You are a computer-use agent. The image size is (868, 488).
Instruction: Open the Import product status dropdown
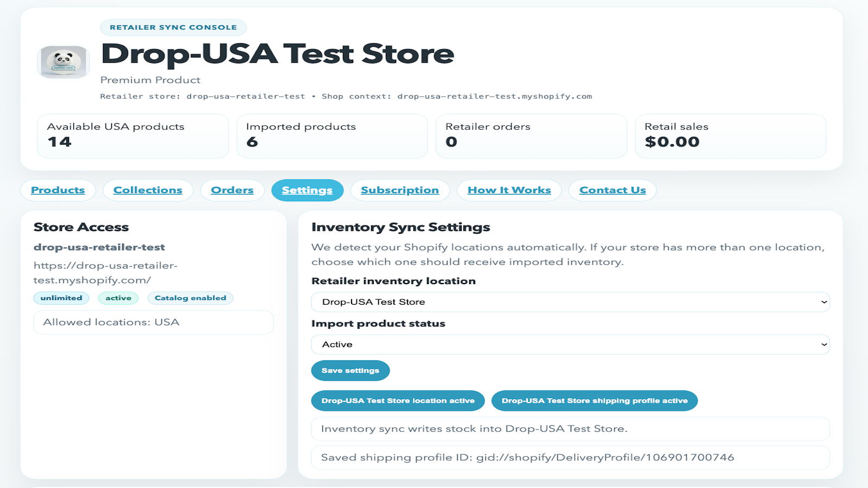(x=570, y=344)
